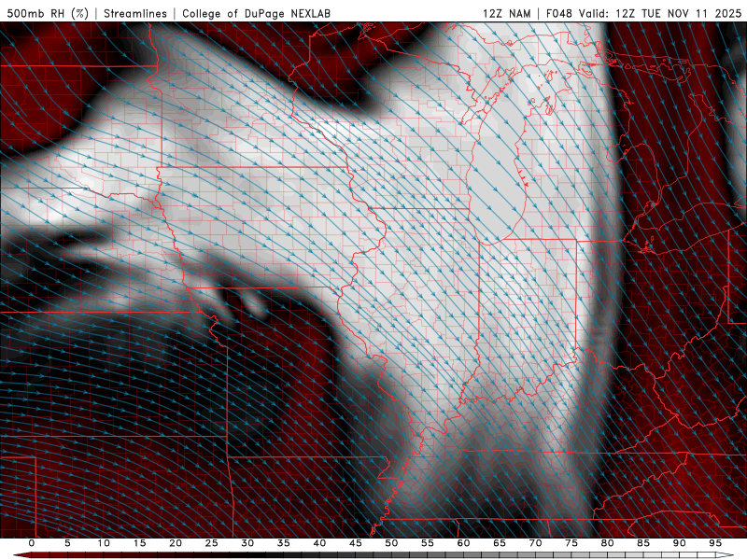Viewport: 747px width, 560px height.
Task: Click the "30" label on the color scale
Action: tap(247, 543)
